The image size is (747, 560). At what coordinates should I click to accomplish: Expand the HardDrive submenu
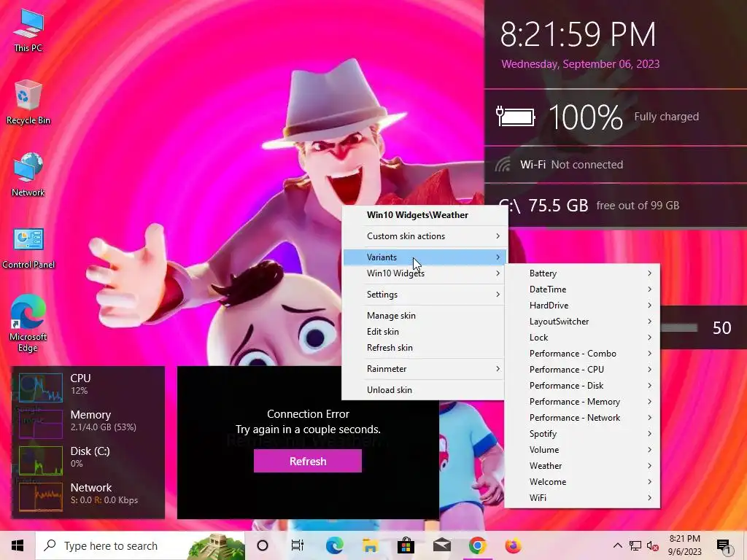[582, 306]
